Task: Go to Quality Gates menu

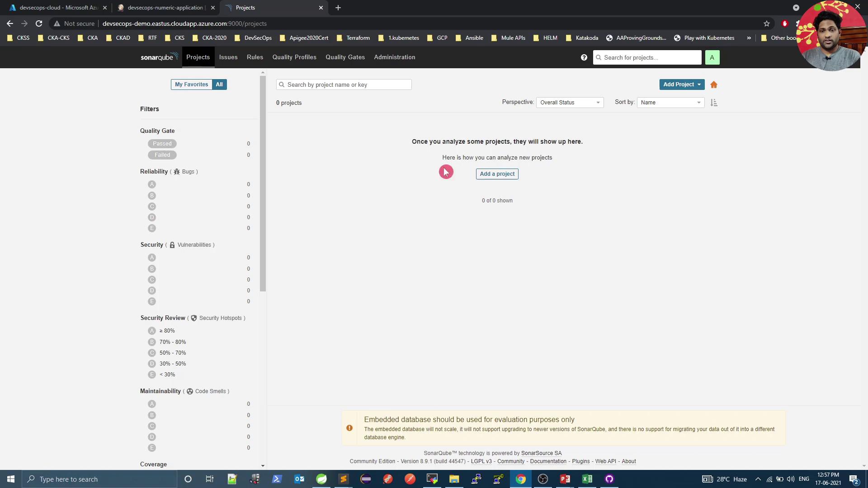Action: (345, 57)
